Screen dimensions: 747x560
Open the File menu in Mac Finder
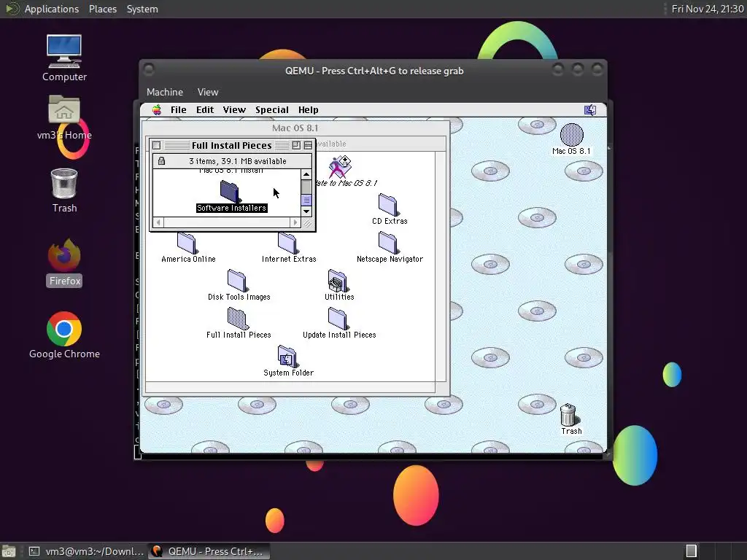178,110
